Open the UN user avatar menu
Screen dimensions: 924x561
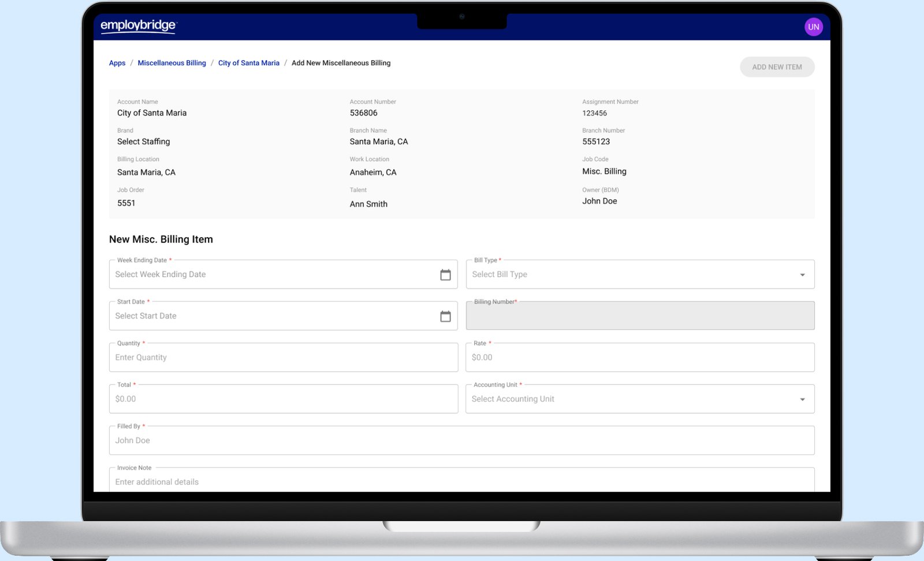[813, 27]
